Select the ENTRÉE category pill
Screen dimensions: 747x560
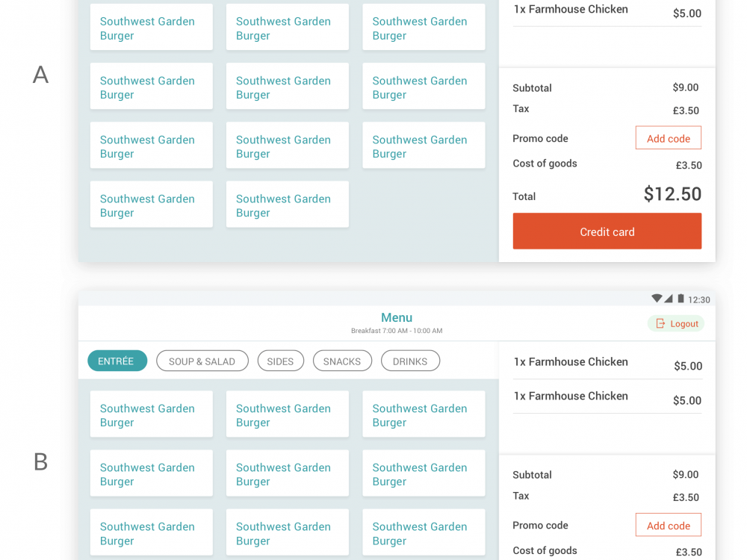(117, 361)
